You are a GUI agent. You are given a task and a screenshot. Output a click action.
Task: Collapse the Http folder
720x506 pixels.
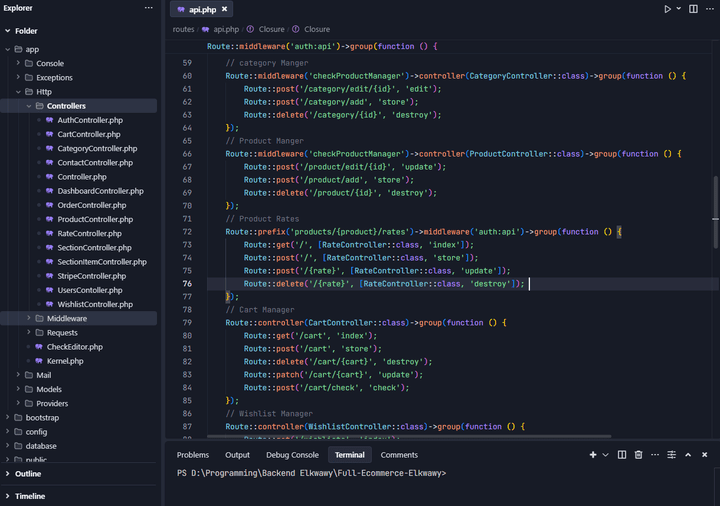tap(18, 91)
